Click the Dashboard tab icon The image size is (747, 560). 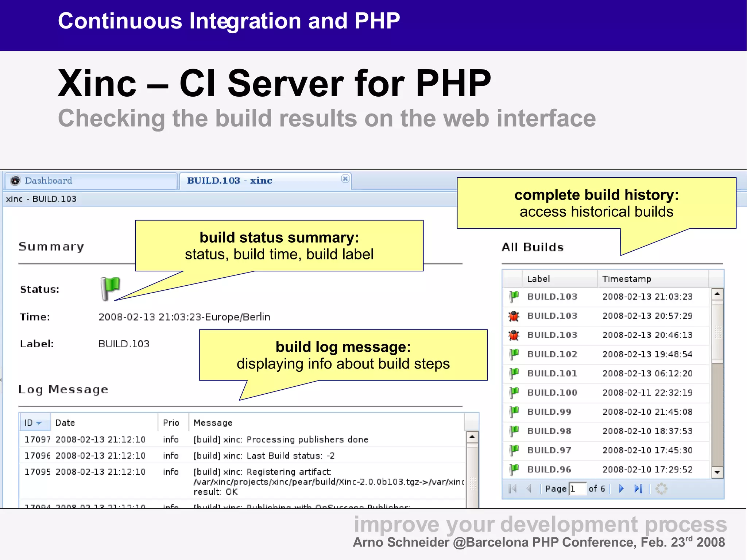[x=15, y=181]
